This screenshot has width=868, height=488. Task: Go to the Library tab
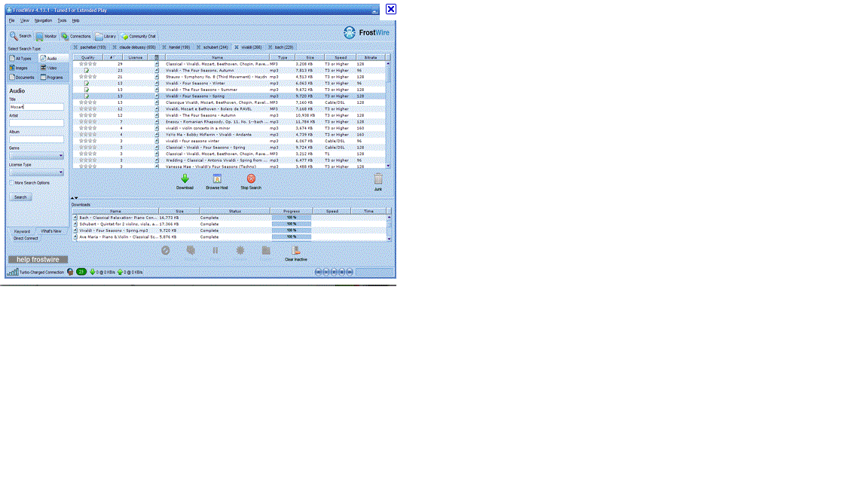click(x=105, y=36)
